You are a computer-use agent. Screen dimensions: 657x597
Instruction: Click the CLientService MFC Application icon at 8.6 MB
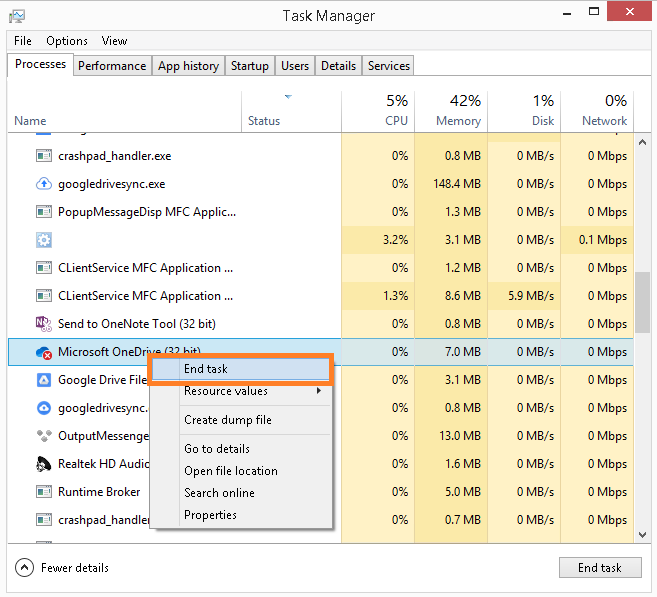coord(44,296)
